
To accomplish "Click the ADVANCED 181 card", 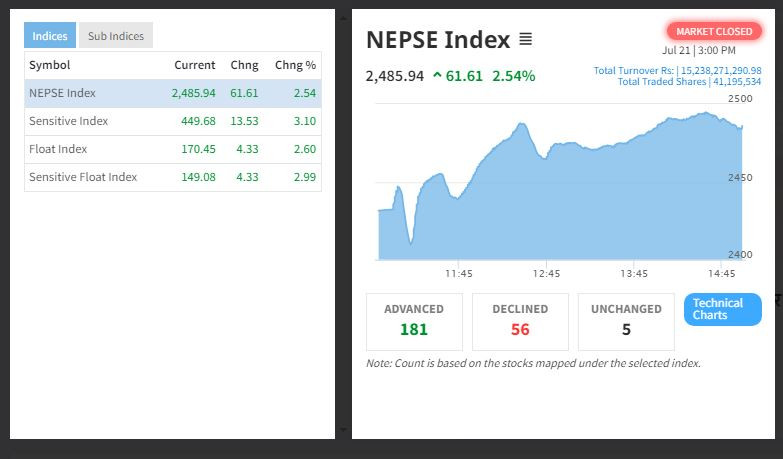I will tap(414, 322).
